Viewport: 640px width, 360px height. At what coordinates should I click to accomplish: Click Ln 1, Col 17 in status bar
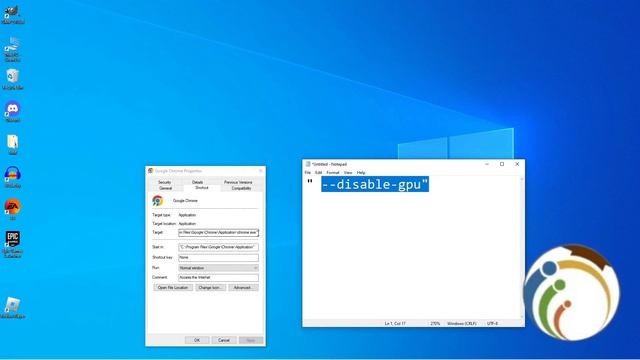pos(395,323)
